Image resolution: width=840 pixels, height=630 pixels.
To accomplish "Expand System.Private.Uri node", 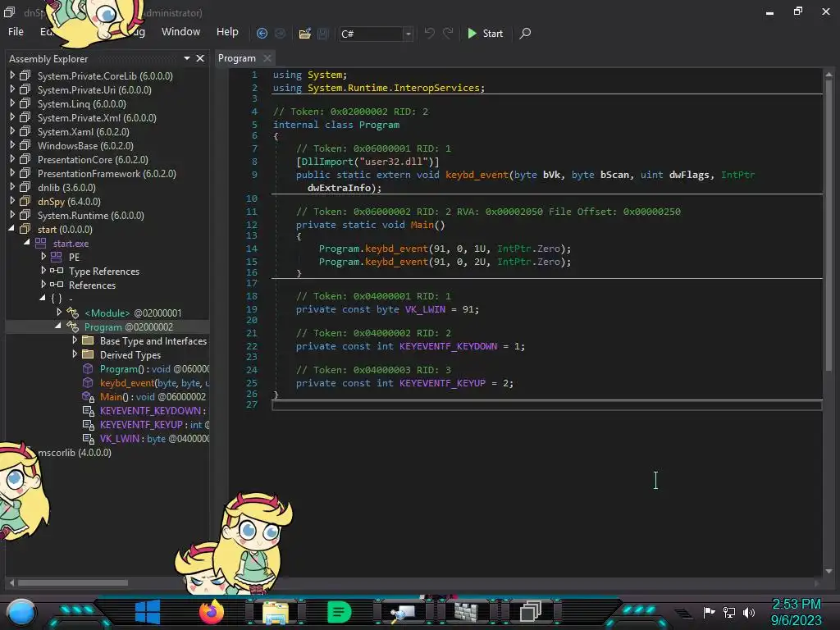I will pyautogui.click(x=12, y=89).
